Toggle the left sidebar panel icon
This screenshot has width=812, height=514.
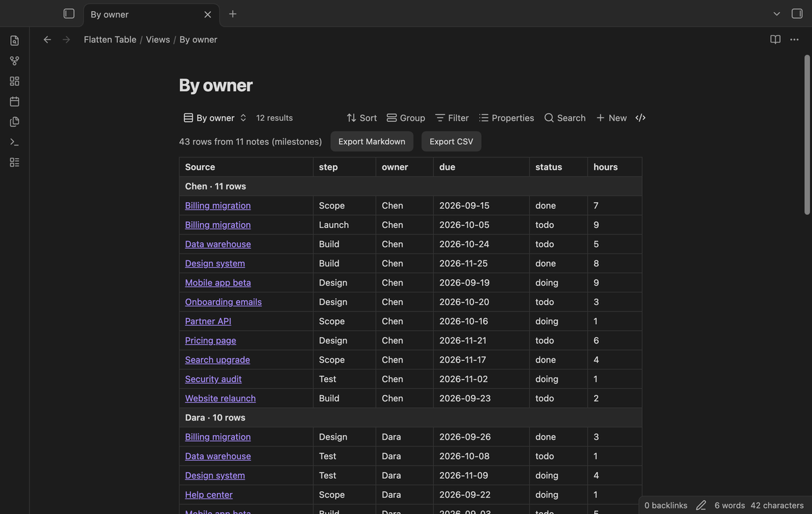tap(68, 14)
